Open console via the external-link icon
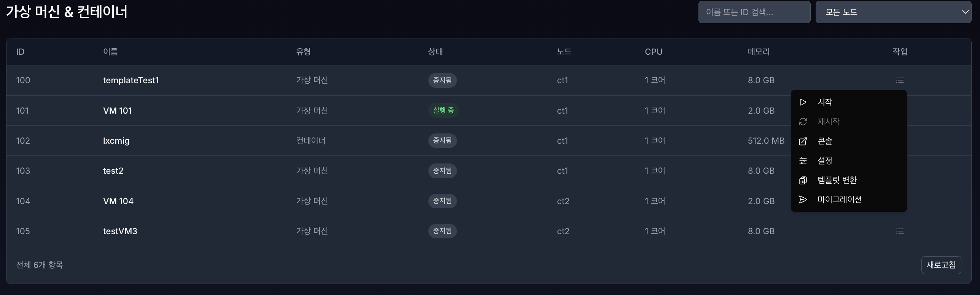The image size is (980, 295). pyautogui.click(x=803, y=141)
